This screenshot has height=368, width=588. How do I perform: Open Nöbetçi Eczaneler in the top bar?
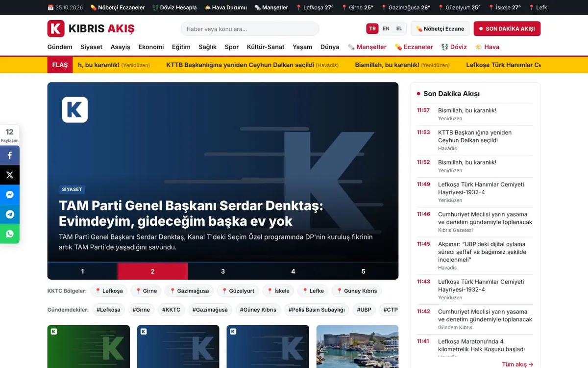(118, 7)
